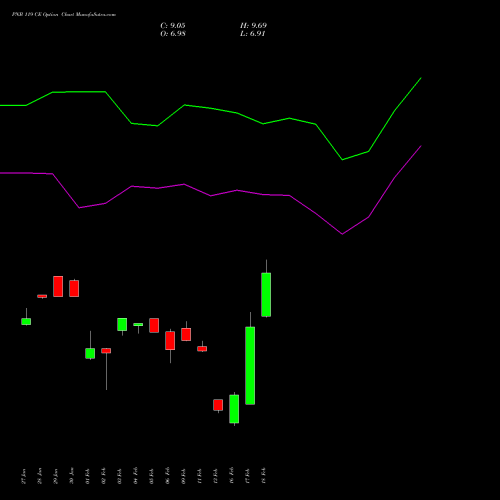The image size is (500, 500).
Task: Click the red candle above 30 Jan
Action: [74, 288]
